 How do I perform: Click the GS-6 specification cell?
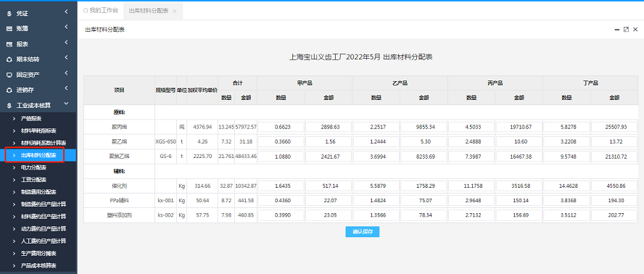click(165, 157)
